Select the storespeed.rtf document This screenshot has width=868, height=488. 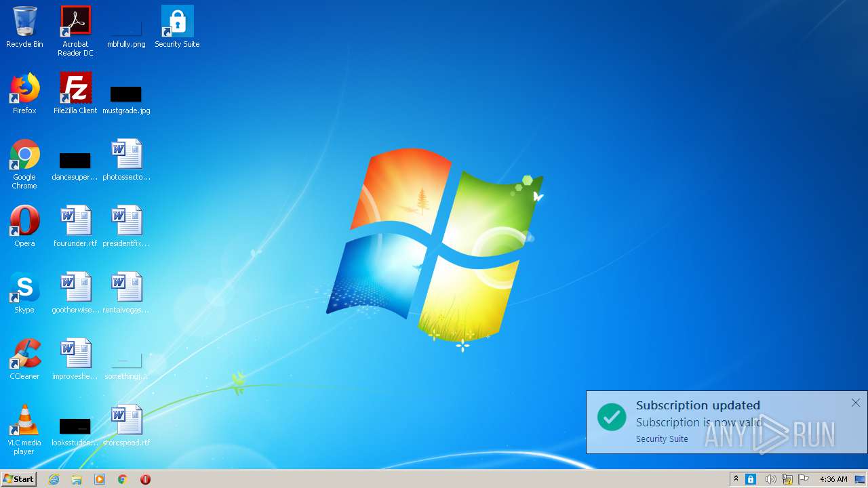tap(126, 426)
